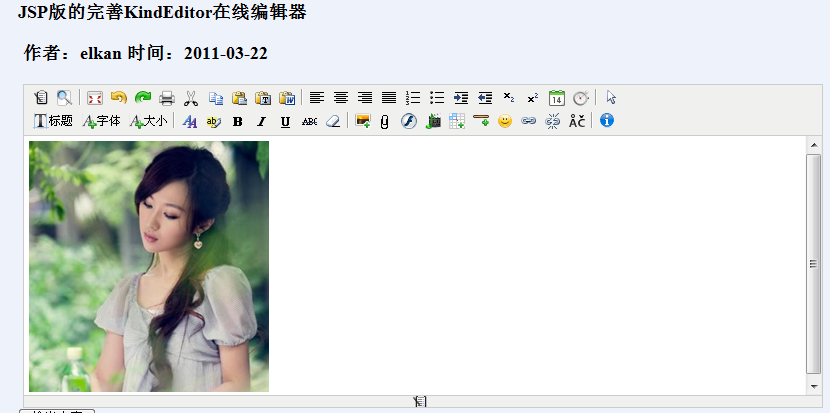Screen dimensions: 830x413
Task: Select the inserted photo in editor
Action: point(149,266)
